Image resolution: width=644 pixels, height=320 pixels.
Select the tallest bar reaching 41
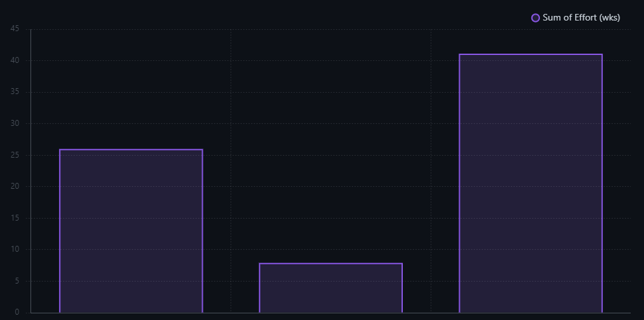pos(531,184)
